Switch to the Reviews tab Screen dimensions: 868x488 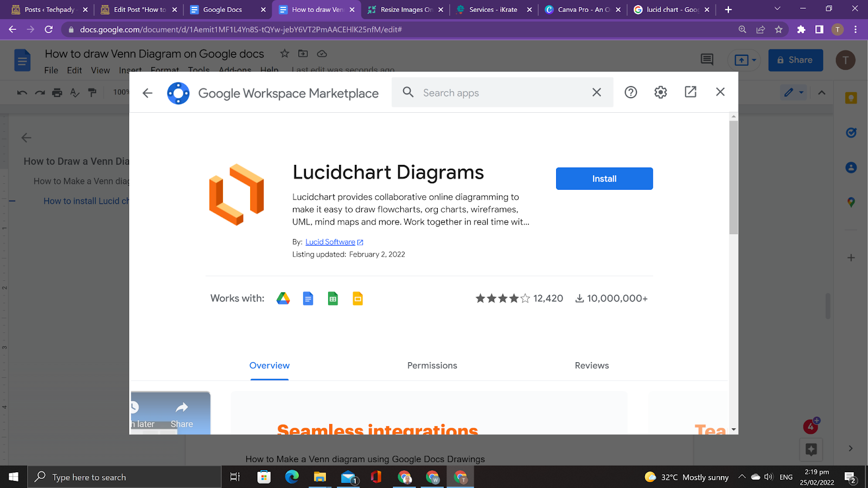pyautogui.click(x=592, y=365)
